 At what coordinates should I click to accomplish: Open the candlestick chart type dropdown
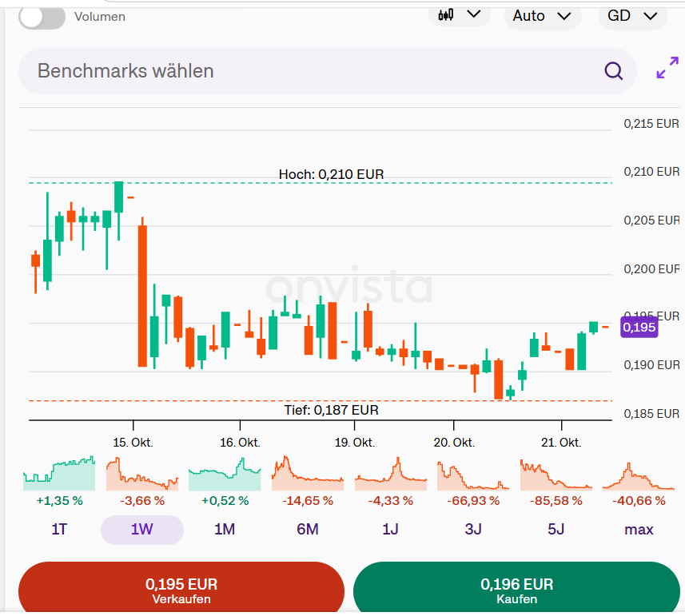[x=459, y=15]
